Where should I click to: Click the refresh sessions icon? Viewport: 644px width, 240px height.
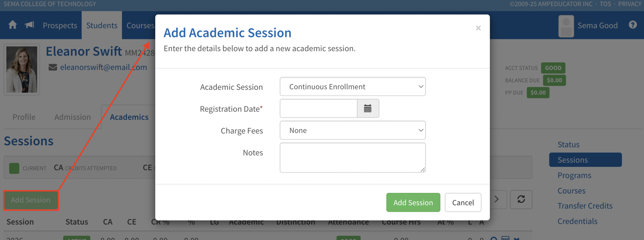point(521,199)
